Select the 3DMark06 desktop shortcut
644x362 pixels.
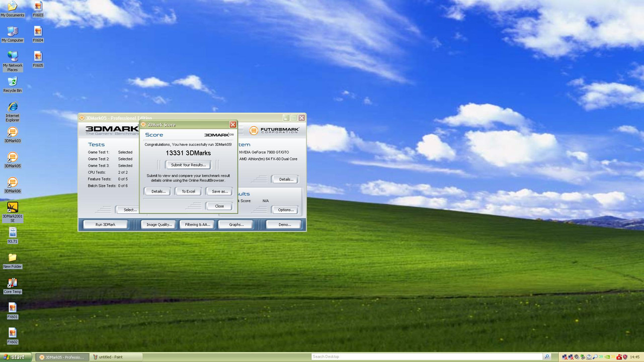click(12, 184)
